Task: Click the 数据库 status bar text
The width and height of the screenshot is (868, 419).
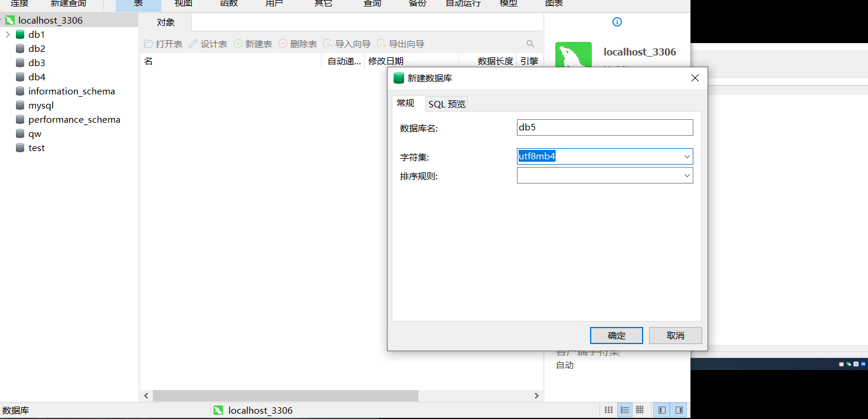Action: [x=15, y=410]
